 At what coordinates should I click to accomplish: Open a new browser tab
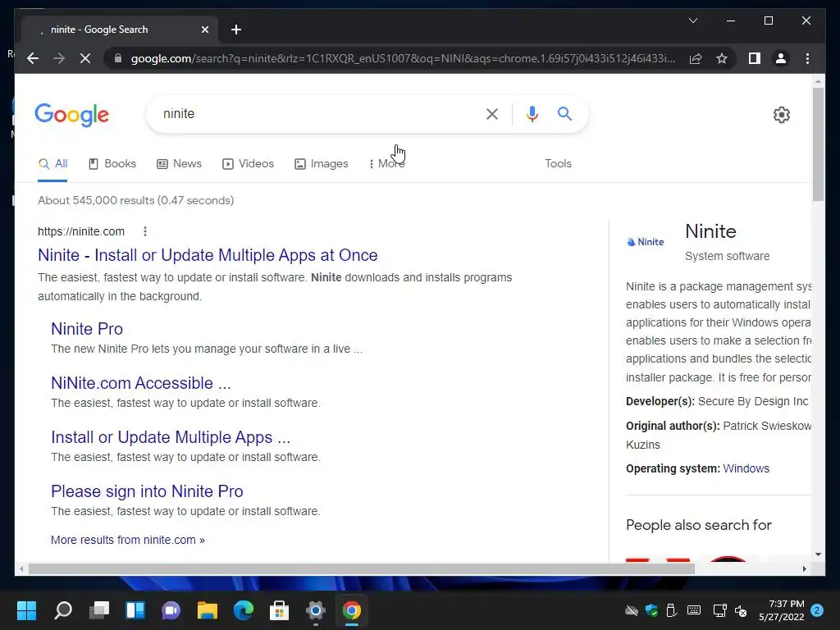point(236,30)
